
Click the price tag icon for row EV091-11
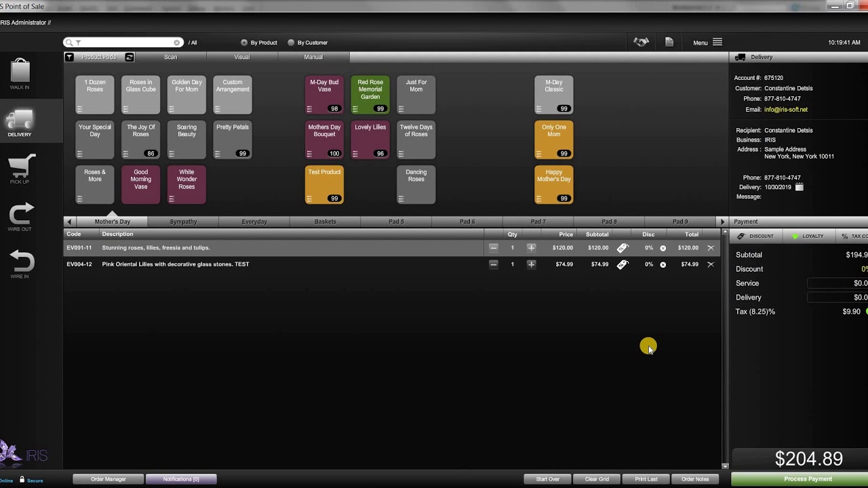[x=623, y=248]
